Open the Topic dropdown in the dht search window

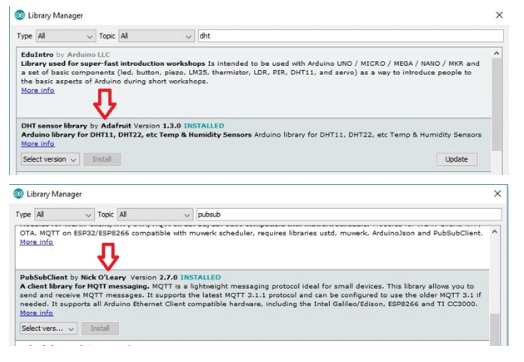[156, 36]
